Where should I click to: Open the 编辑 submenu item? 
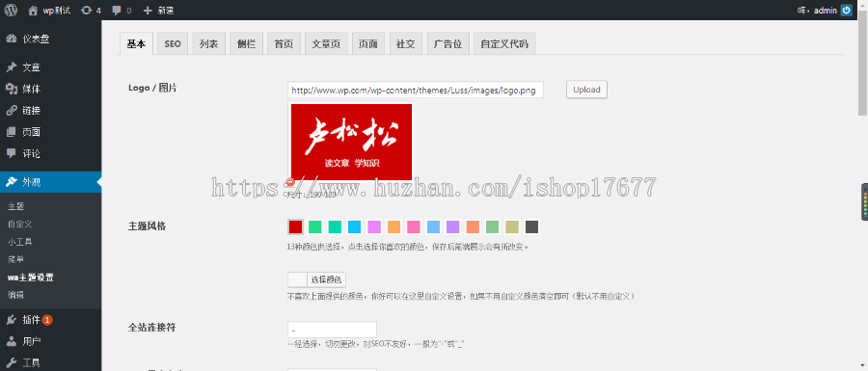pyautogui.click(x=16, y=295)
